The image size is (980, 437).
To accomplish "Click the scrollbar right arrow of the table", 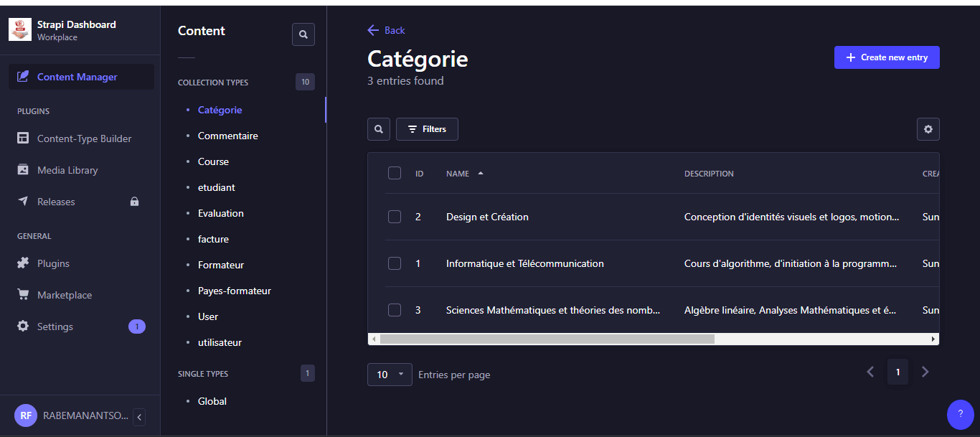I will coord(933,339).
